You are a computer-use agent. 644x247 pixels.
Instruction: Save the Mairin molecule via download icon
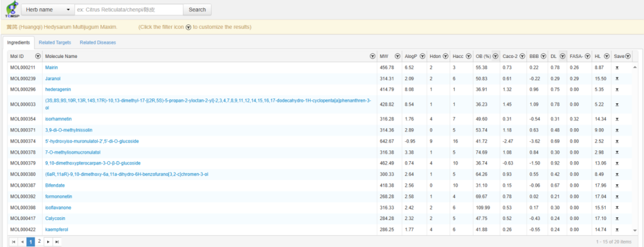(x=617, y=67)
